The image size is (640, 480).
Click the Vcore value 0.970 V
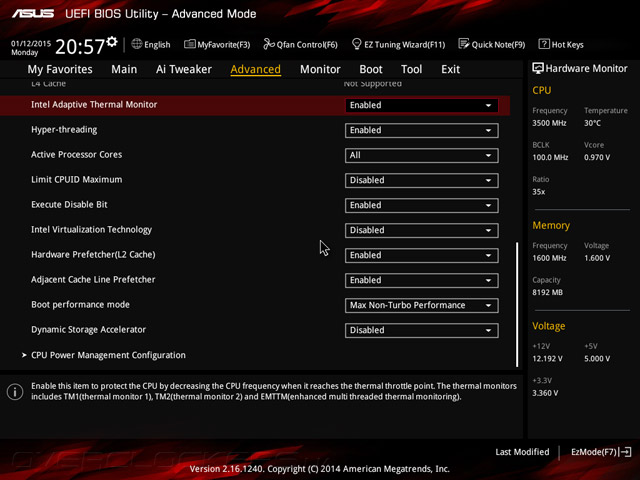[597, 157]
